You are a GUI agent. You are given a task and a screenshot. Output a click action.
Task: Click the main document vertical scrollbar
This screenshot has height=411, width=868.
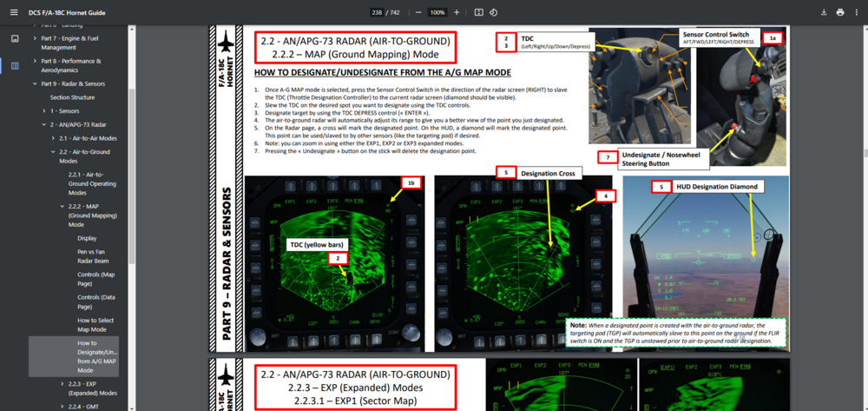(865, 154)
